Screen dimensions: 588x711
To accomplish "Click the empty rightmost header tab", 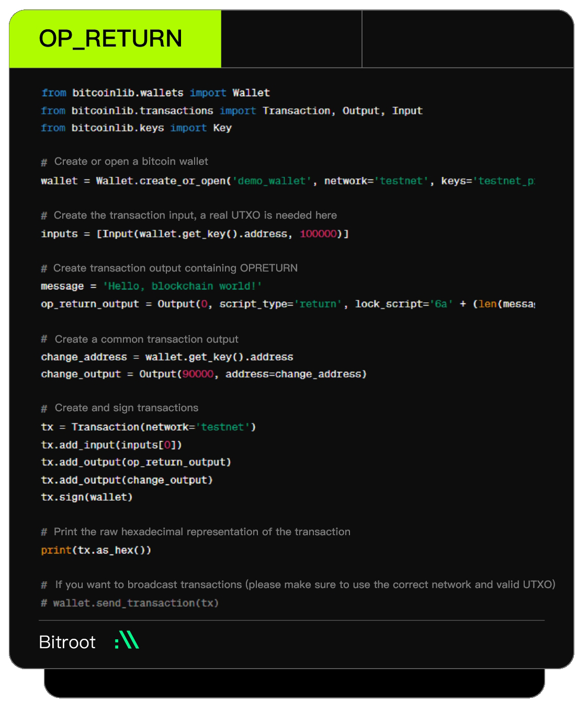I will pyautogui.click(x=467, y=39).
